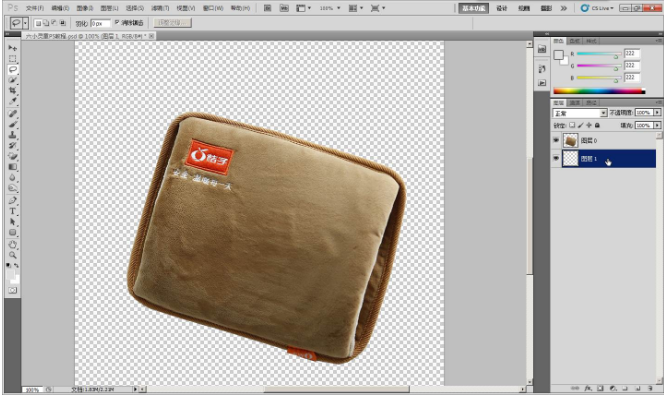Select the Clone Stamp tool
The height and width of the screenshot is (396, 664).
point(13,135)
